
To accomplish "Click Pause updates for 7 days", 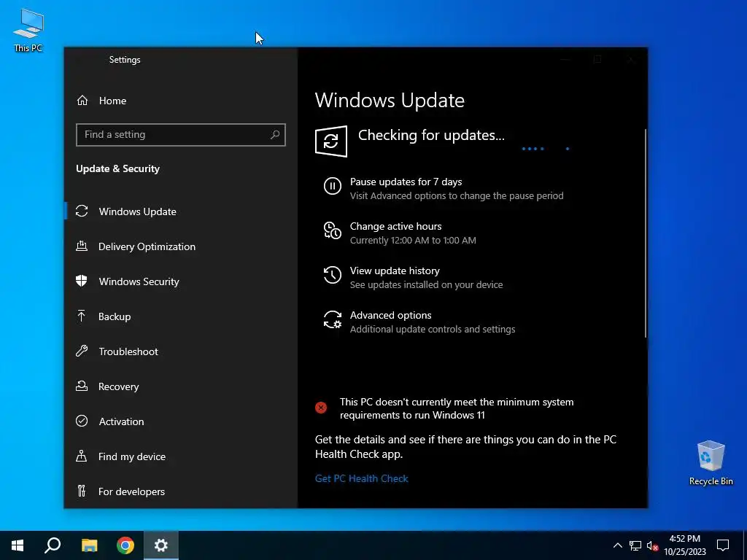I will pyautogui.click(x=406, y=182).
